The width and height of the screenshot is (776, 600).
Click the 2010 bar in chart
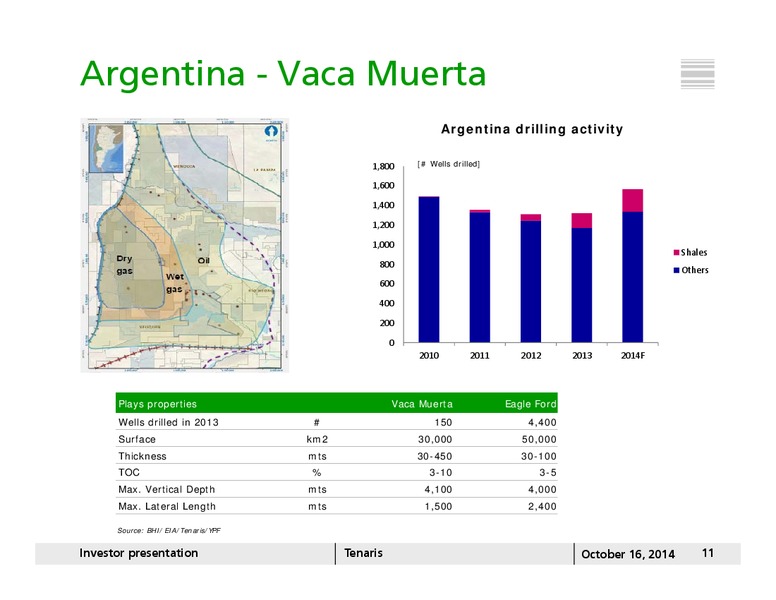[x=429, y=269]
